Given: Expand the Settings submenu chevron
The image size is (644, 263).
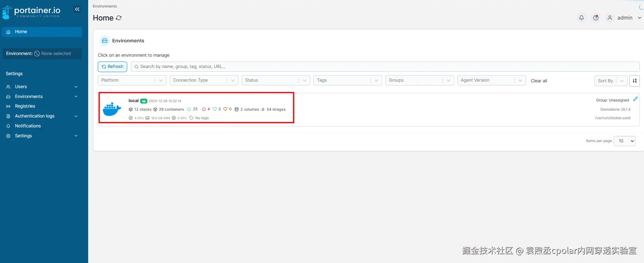Looking at the screenshot, I should [76, 136].
